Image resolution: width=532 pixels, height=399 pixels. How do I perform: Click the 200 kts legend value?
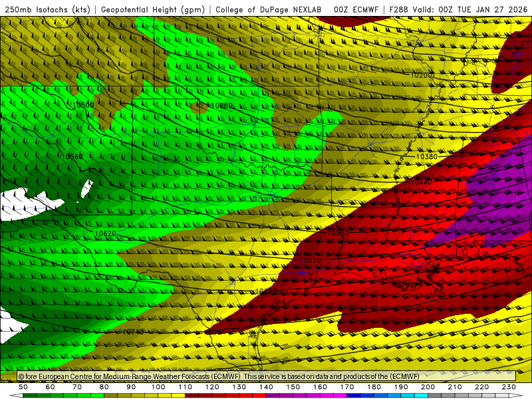click(x=428, y=387)
